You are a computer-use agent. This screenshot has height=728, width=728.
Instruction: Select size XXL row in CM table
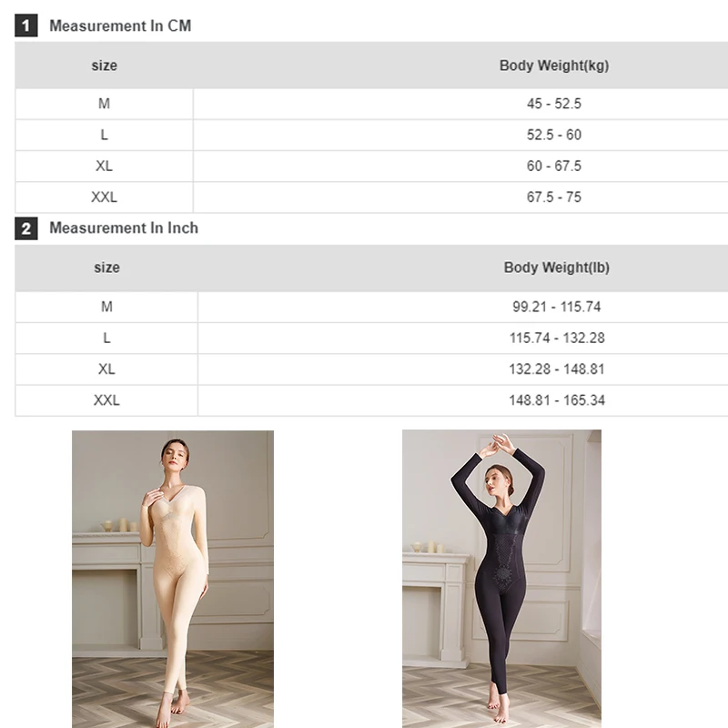coord(371,197)
